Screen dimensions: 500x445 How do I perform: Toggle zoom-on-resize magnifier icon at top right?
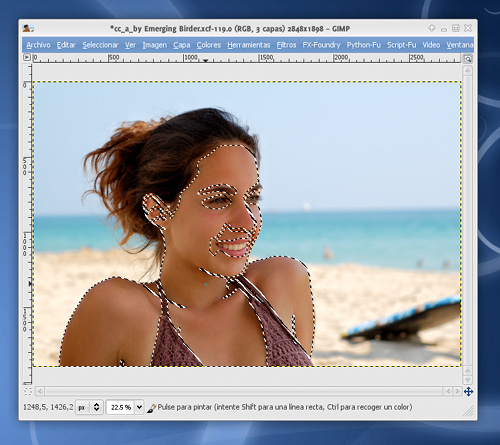click(468, 59)
